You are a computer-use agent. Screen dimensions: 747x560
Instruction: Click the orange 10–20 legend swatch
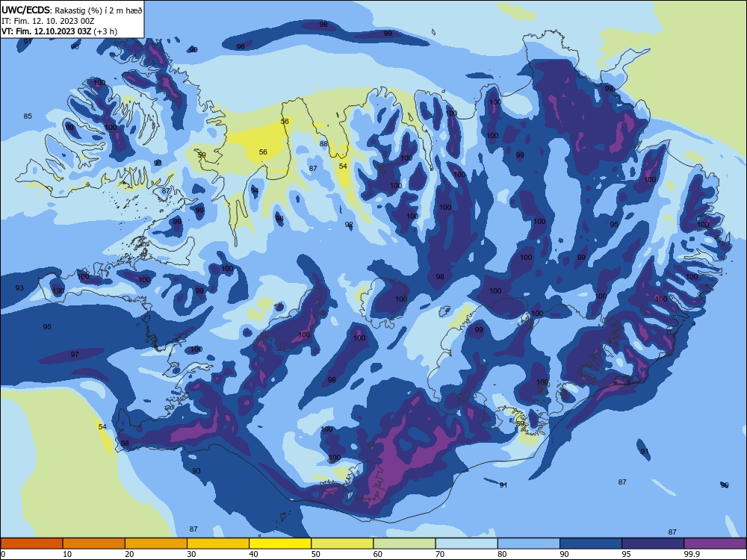click(x=94, y=544)
